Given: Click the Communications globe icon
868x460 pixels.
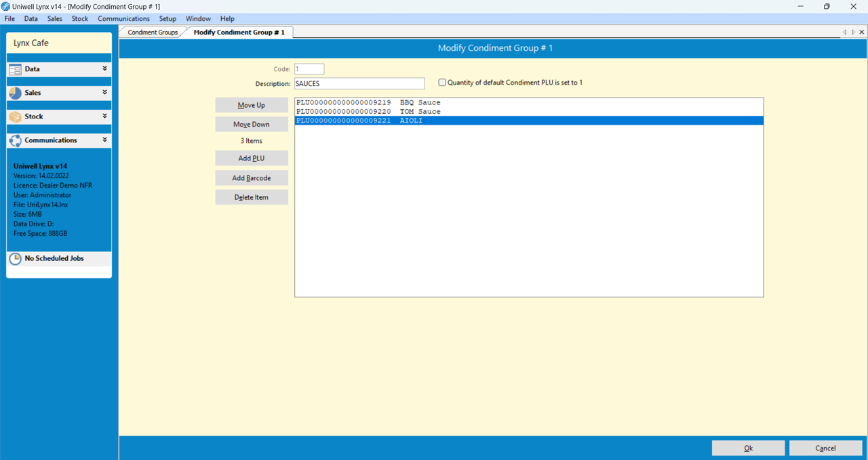Looking at the screenshot, I should click(15, 140).
